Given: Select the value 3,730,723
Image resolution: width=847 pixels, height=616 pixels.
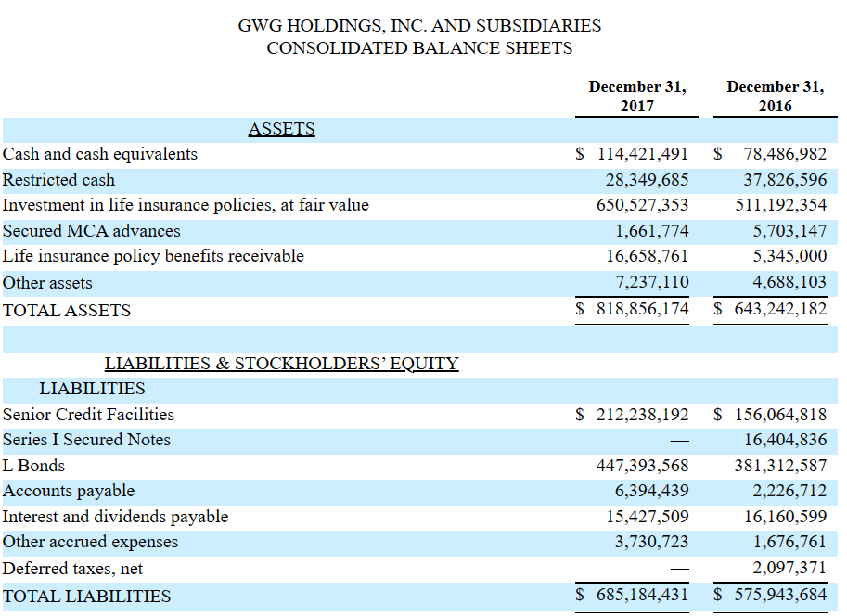Looking at the screenshot, I should point(652,542).
